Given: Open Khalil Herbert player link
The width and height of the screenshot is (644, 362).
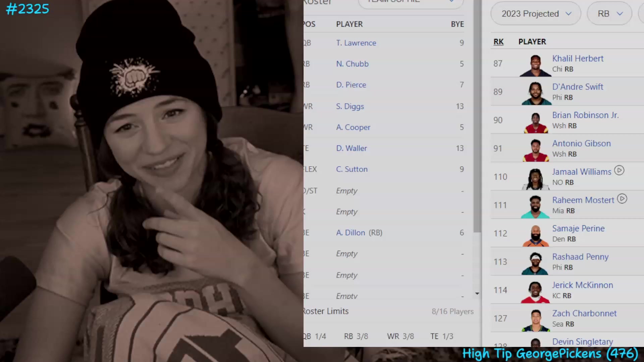Looking at the screenshot, I should coord(578,59).
